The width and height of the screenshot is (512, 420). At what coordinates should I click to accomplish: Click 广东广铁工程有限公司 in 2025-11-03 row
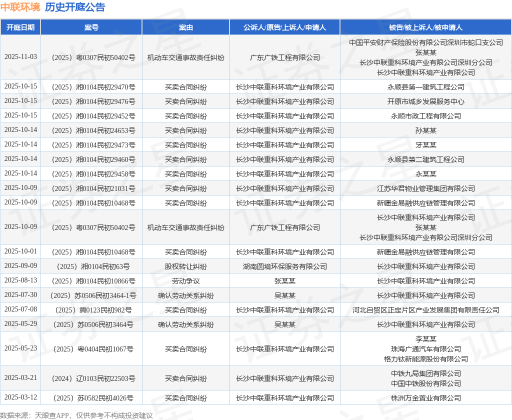[x=284, y=57]
